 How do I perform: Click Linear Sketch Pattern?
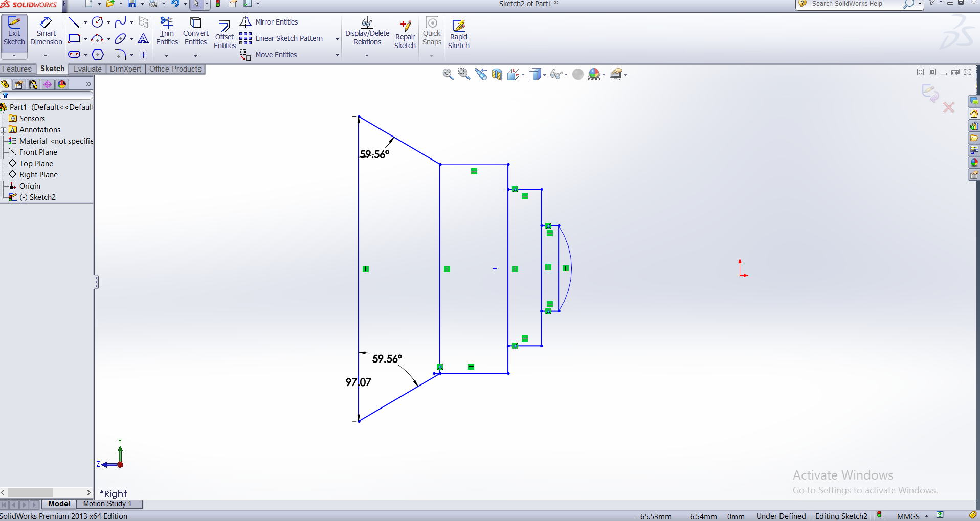point(281,38)
